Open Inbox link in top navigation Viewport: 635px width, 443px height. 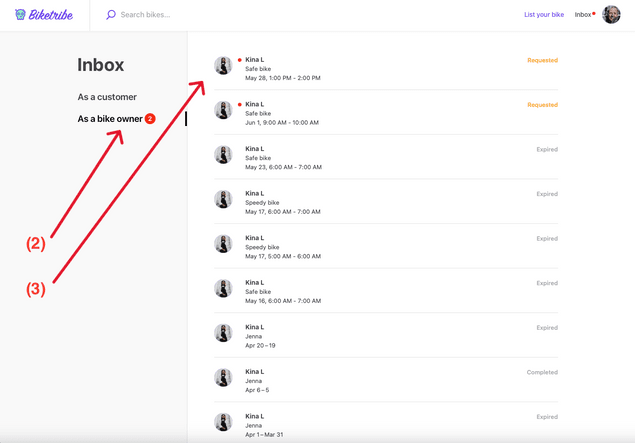(x=583, y=15)
